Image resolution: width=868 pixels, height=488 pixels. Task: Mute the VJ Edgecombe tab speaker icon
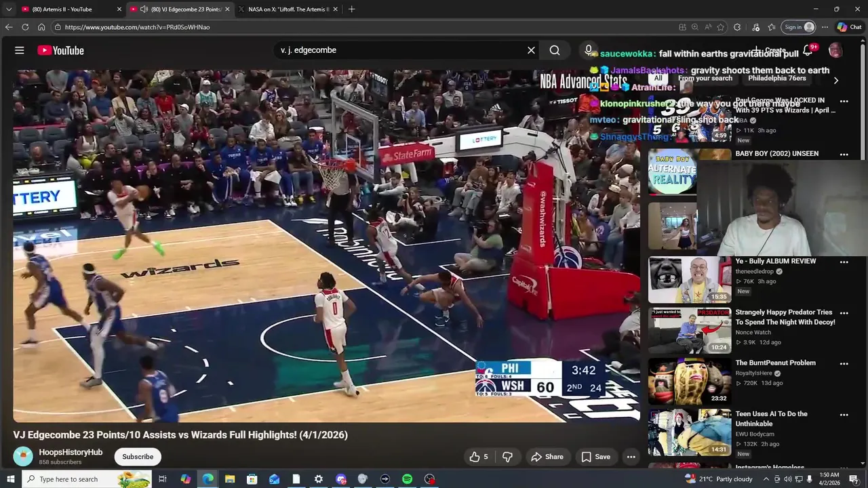[x=144, y=9]
